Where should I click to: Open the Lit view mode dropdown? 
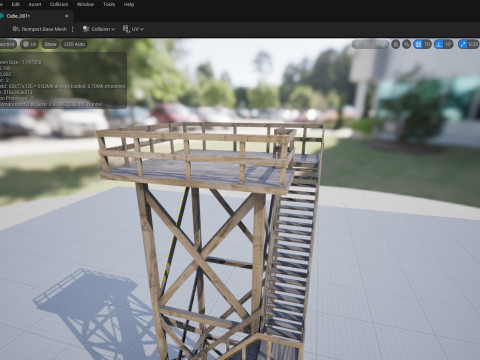click(x=29, y=44)
